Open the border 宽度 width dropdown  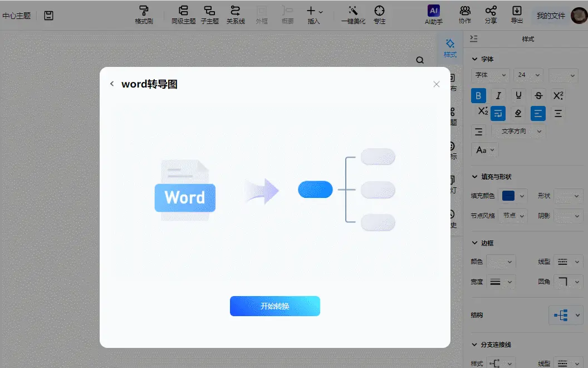coord(501,282)
